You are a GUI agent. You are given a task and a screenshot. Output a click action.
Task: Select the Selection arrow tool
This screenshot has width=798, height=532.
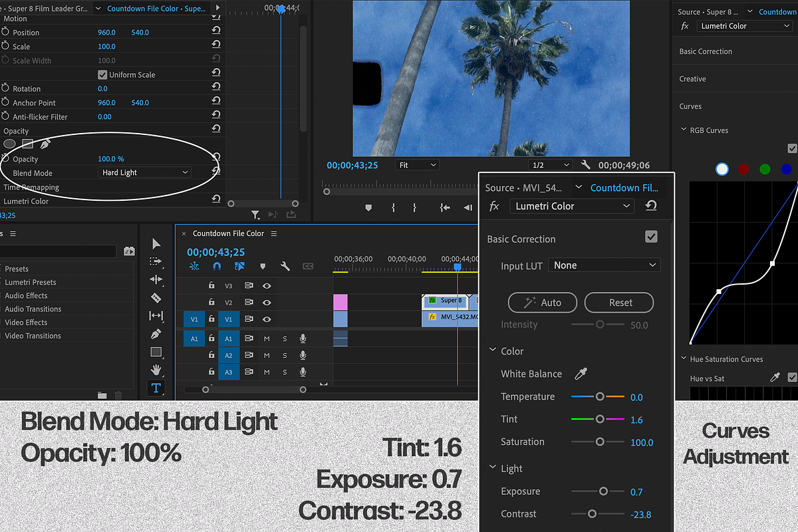(x=156, y=244)
